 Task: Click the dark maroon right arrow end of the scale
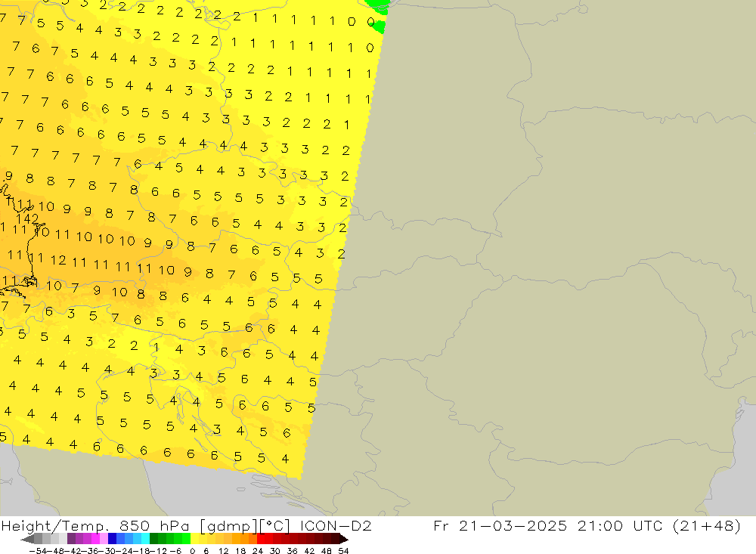pos(344,540)
